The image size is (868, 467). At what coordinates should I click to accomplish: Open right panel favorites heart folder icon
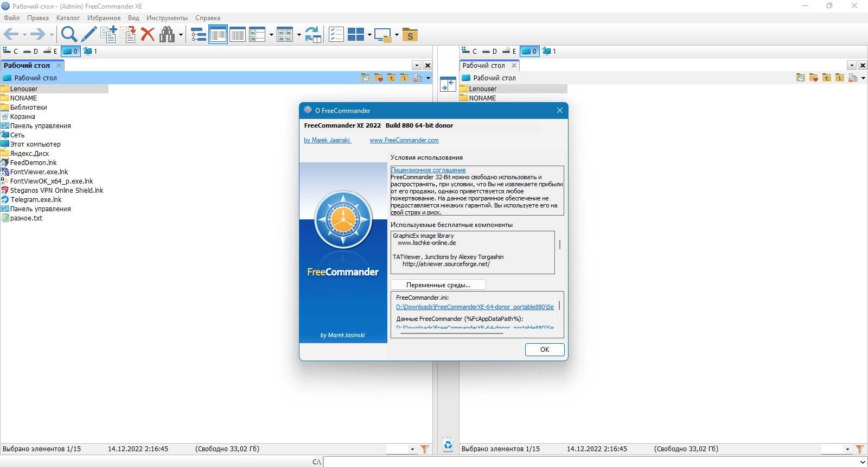tap(814, 78)
